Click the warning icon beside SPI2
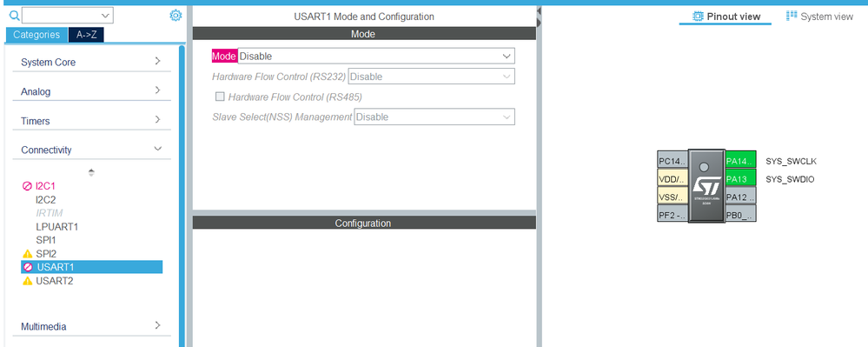 27,253
